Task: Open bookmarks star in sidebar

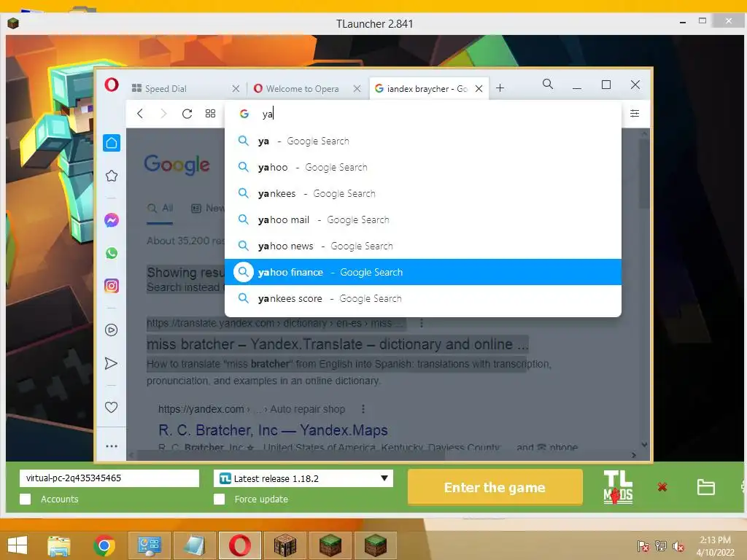Action: tap(112, 176)
